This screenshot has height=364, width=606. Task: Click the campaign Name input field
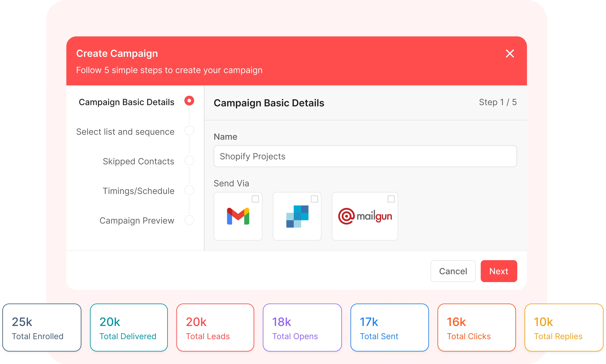(x=365, y=156)
